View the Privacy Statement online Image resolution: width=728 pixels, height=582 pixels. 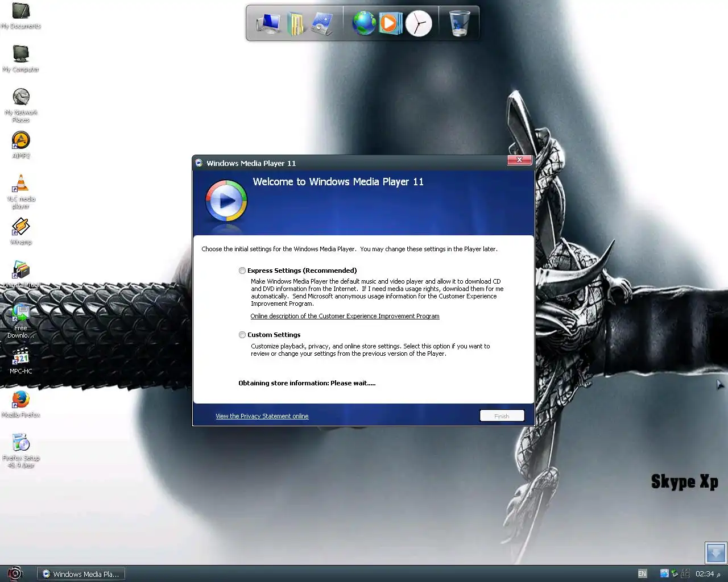262,416
